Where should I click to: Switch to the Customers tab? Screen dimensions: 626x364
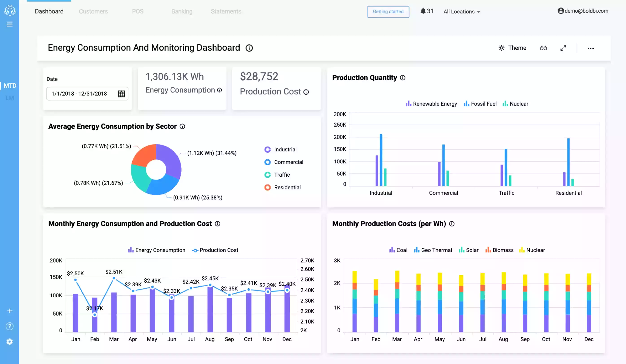pyautogui.click(x=93, y=11)
